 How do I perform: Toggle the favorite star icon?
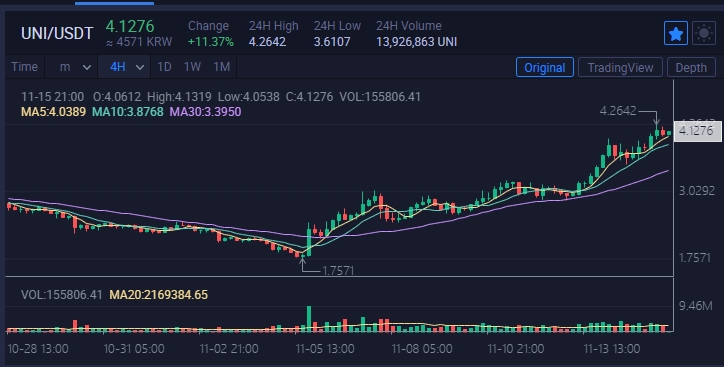click(x=676, y=33)
